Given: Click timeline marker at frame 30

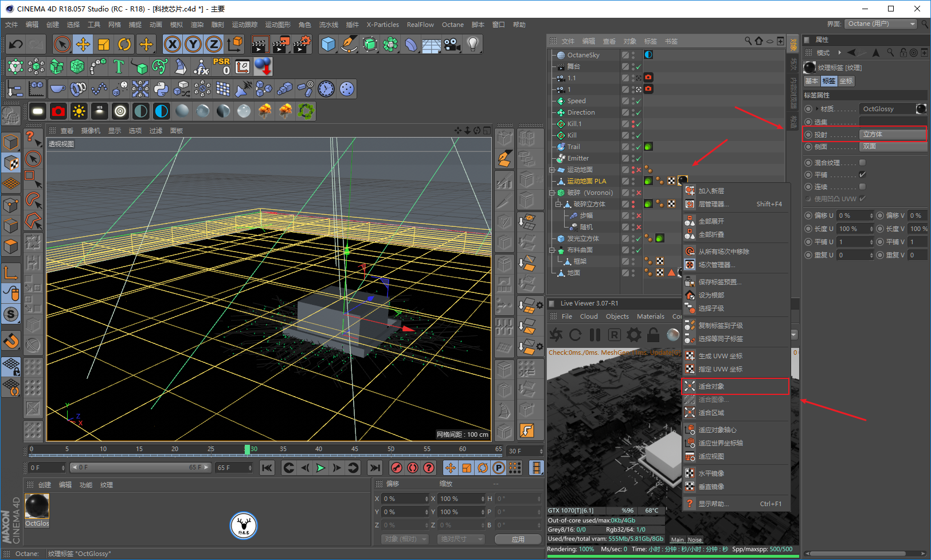Looking at the screenshot, I should pyautogui.click(x=247, y=449).
